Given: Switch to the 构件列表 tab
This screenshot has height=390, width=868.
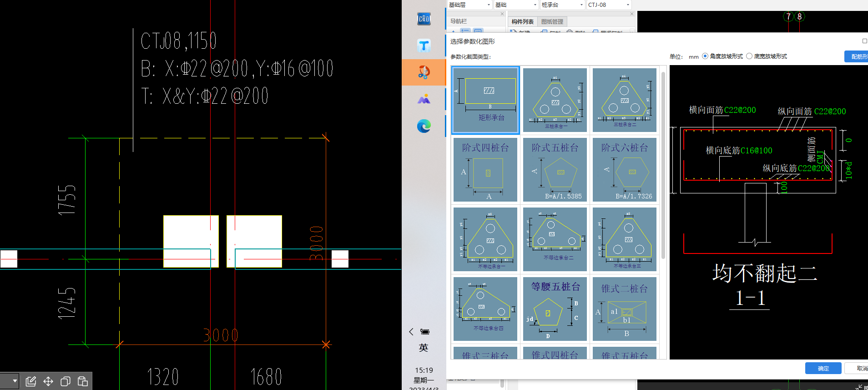Looking at the screenshot, I should 522,22.
